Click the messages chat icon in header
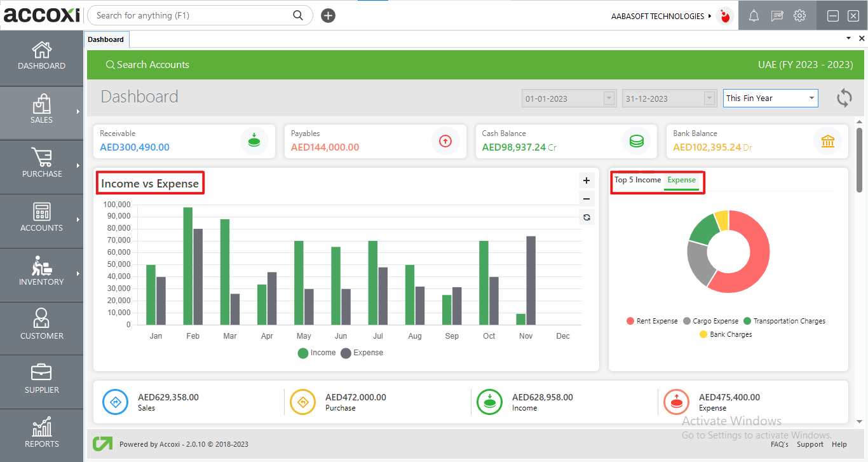This screenshot has height=462, width=868. tap(776, 17)
